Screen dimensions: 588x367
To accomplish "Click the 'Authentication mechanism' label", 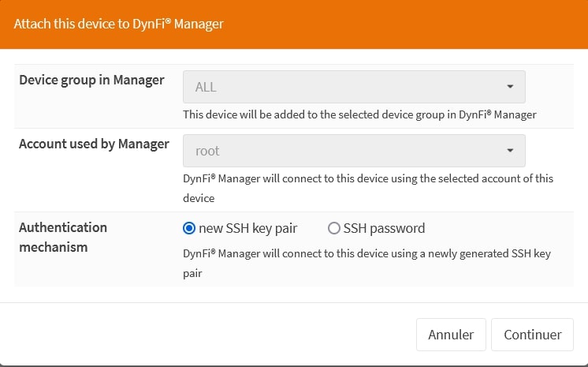I will click(x=63, y=237).
